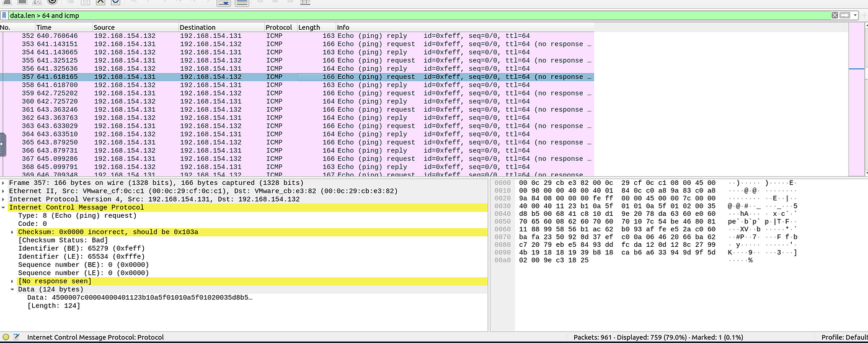The image size is (868, 343).
Task: Open capture file properties icon in status bar
Action: tap(17, 337)
